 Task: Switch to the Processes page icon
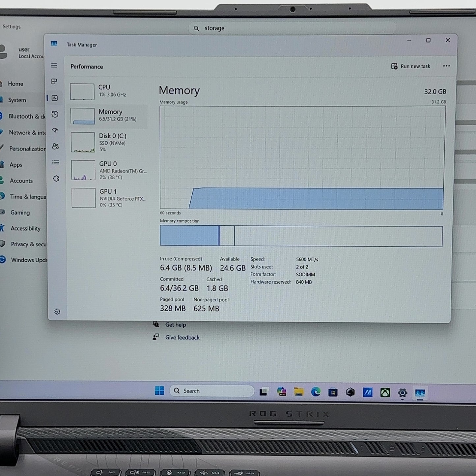(54, 81)
